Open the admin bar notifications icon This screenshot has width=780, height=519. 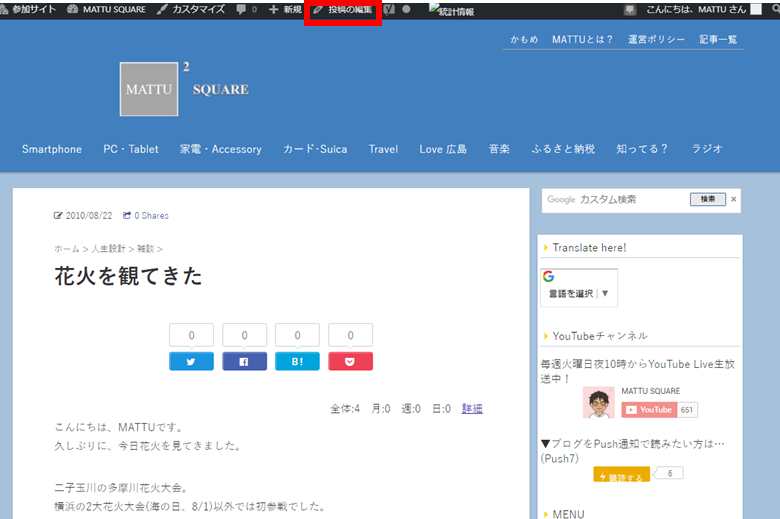(x=630, y=10)
